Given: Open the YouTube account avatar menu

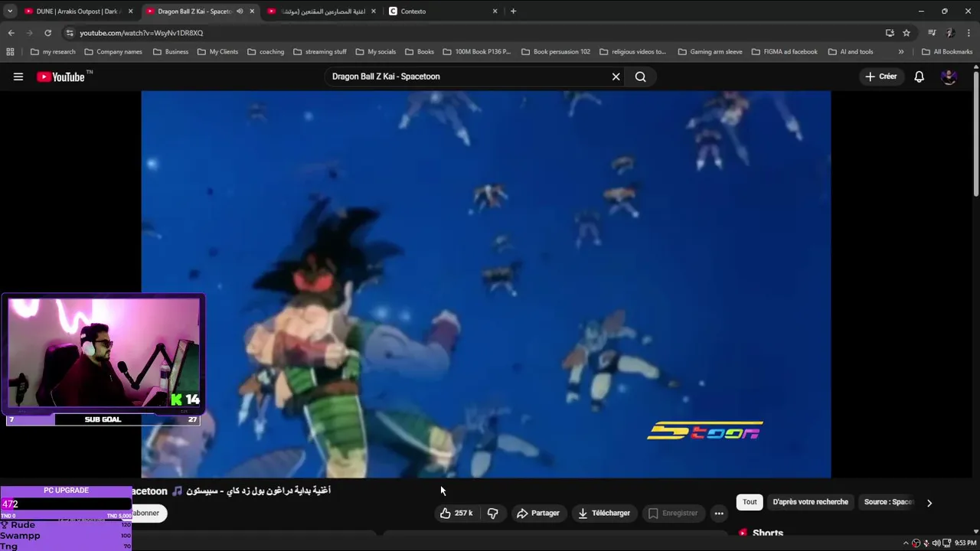Looking at the screenshot, I should 949,77.
